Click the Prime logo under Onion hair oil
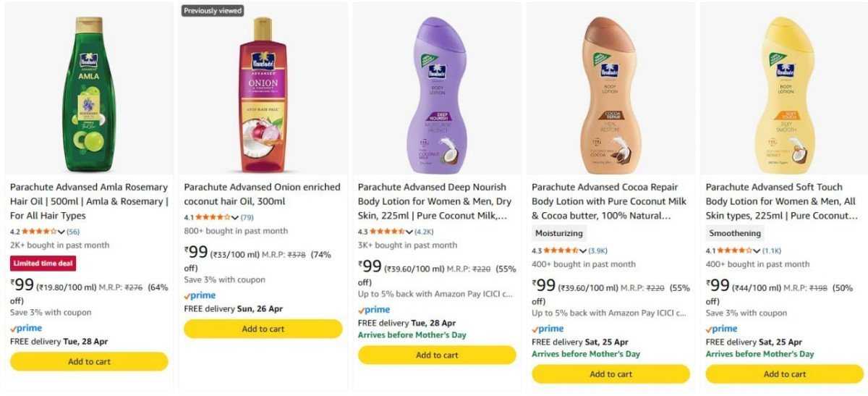This screenshot has width=868, height=396. 200,296
